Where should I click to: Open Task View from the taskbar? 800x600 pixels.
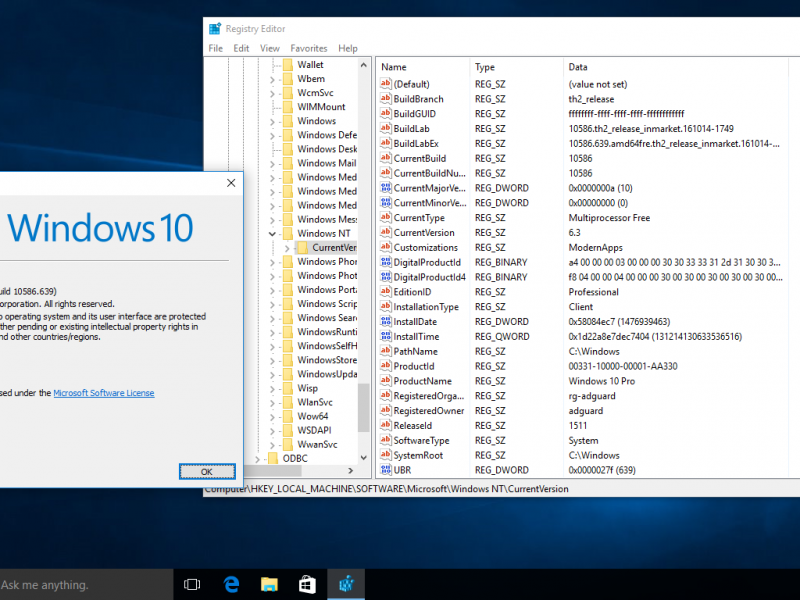pos(192,585)
